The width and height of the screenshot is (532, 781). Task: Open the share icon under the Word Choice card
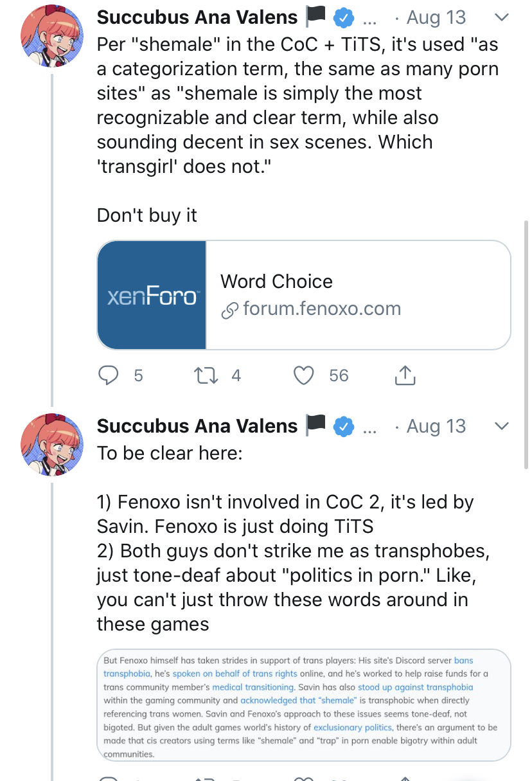(404, 375)
